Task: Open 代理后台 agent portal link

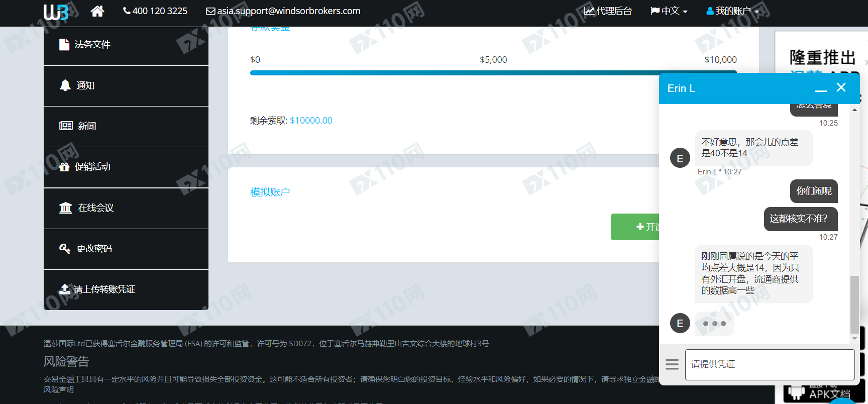Action: pyautogui.click(x=608, y=11)
